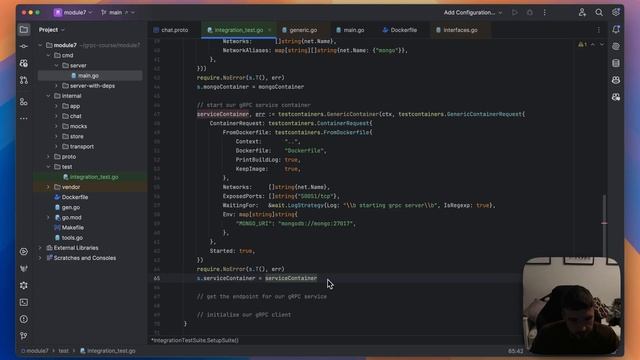Open the main branch dropdown
640x360 pixels.
pyautogui.click(x=118, y=13)
